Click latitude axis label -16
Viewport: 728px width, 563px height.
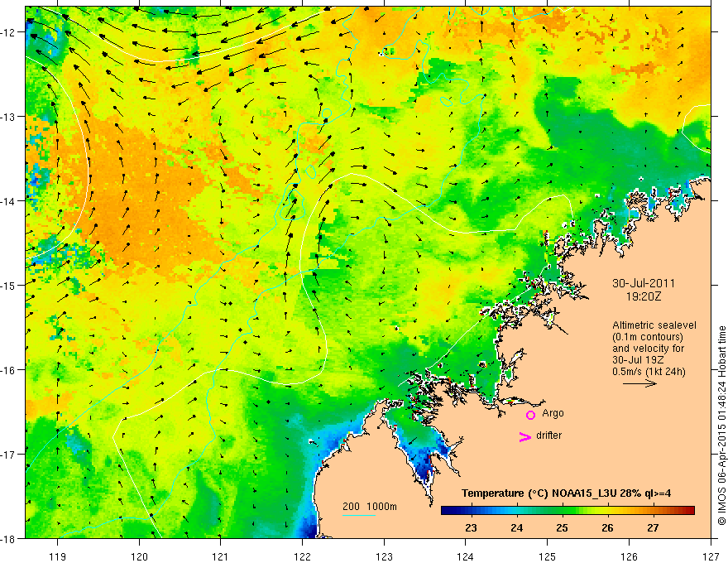pyautogui.click(x=9, y=370)
